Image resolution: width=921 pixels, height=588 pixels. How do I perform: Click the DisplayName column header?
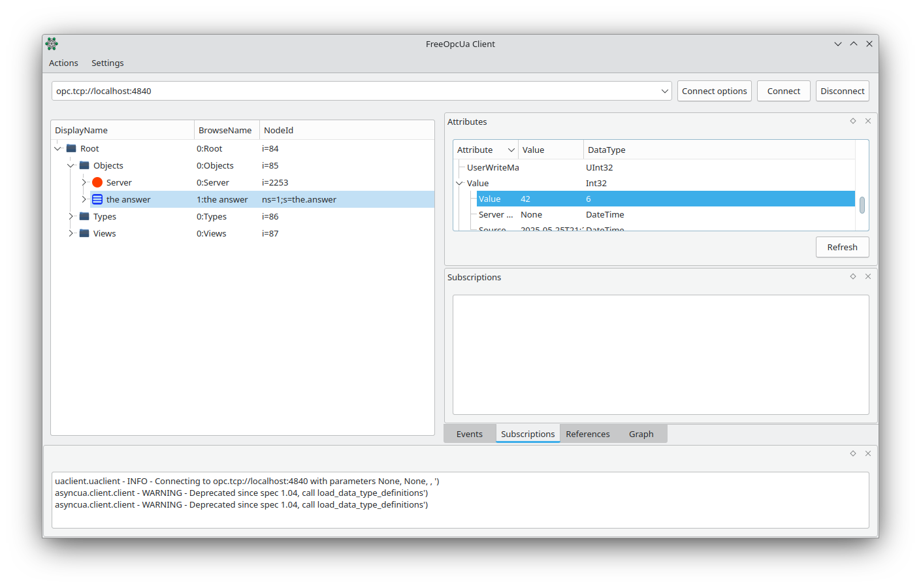coord(123,130)
